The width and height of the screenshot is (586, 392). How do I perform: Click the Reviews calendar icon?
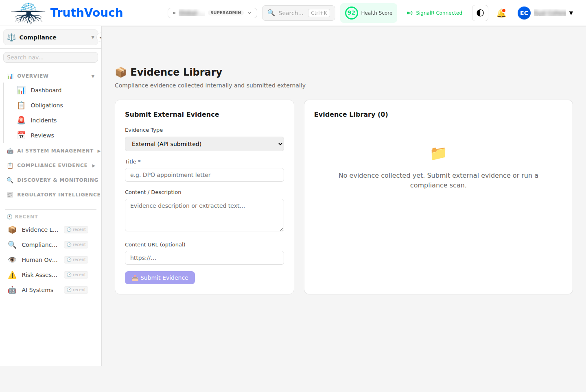(21, 135)
